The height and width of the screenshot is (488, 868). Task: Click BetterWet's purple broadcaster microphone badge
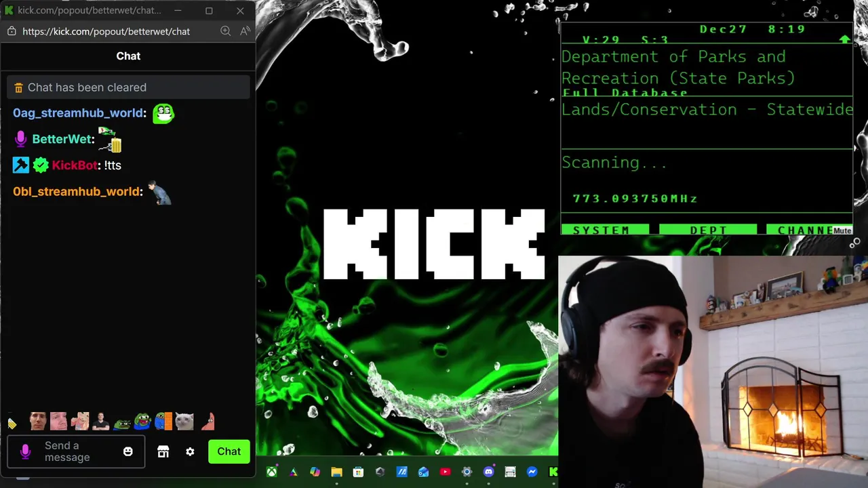tap(20, 139)
